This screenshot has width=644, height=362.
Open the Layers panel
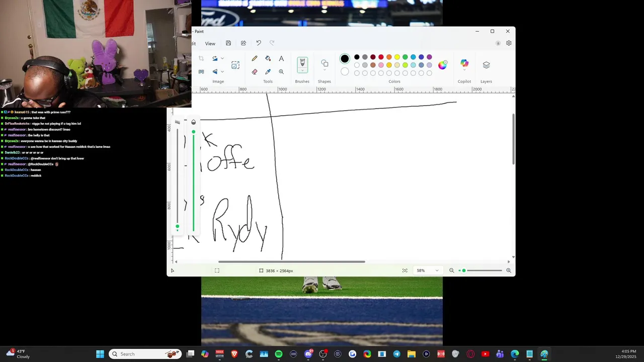[486, 65]
